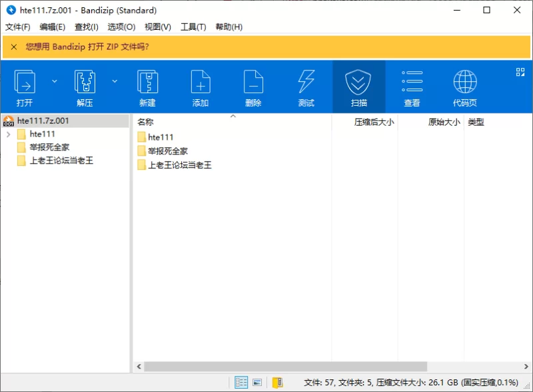
Task: Select 举报死全家 folder in left tree
Action: (49, 147)
